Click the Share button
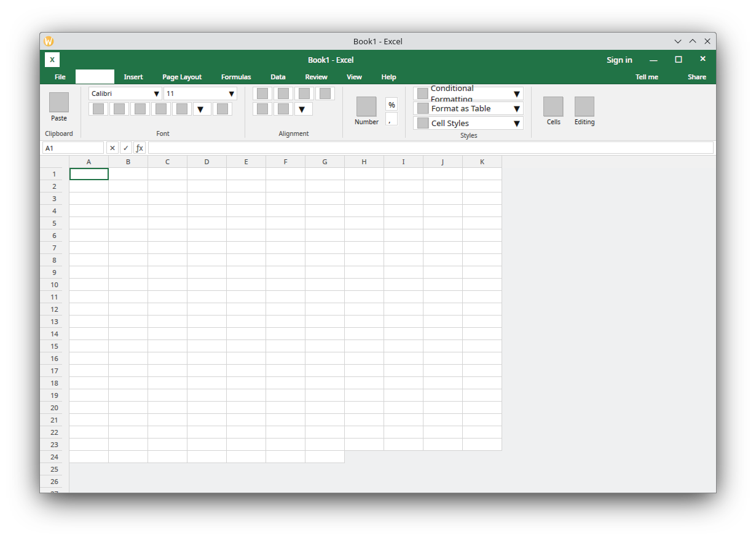The image size is (756, 540). [x=697, y=77]
